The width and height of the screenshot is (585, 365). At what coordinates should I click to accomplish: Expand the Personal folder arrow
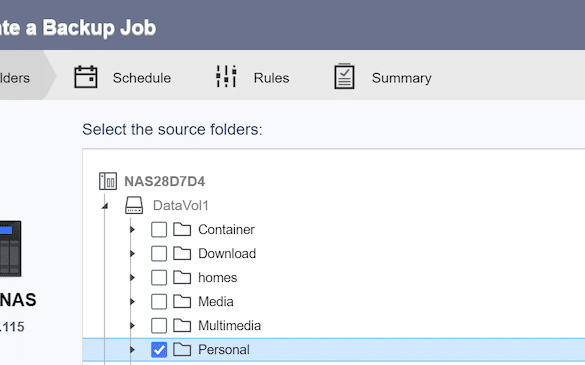point(132,350)
